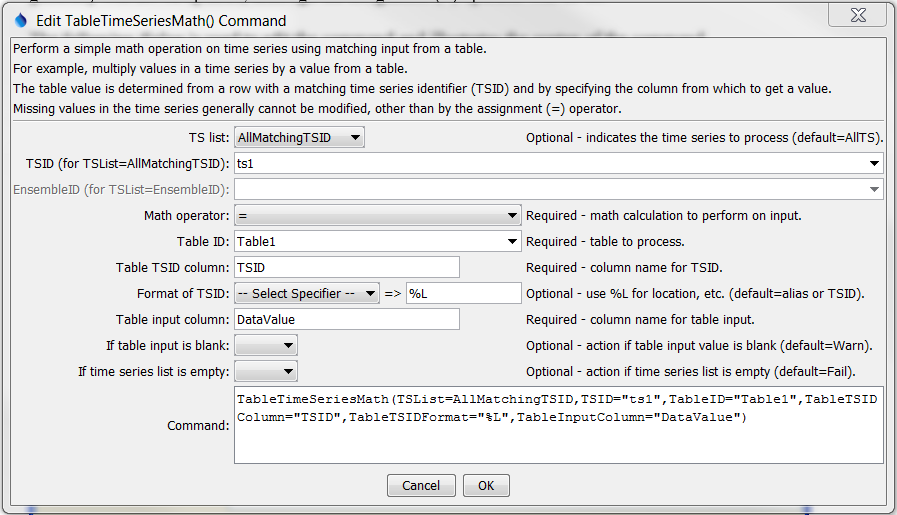
Task: Close the Edit TableTimeSeriesMath dialog
Action: [x=855, y=18]
